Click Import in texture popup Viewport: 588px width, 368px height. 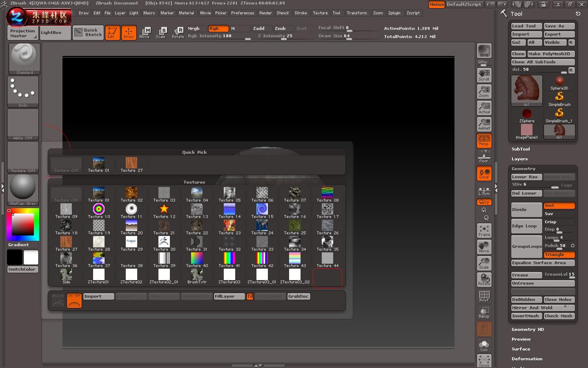(98, 296)
